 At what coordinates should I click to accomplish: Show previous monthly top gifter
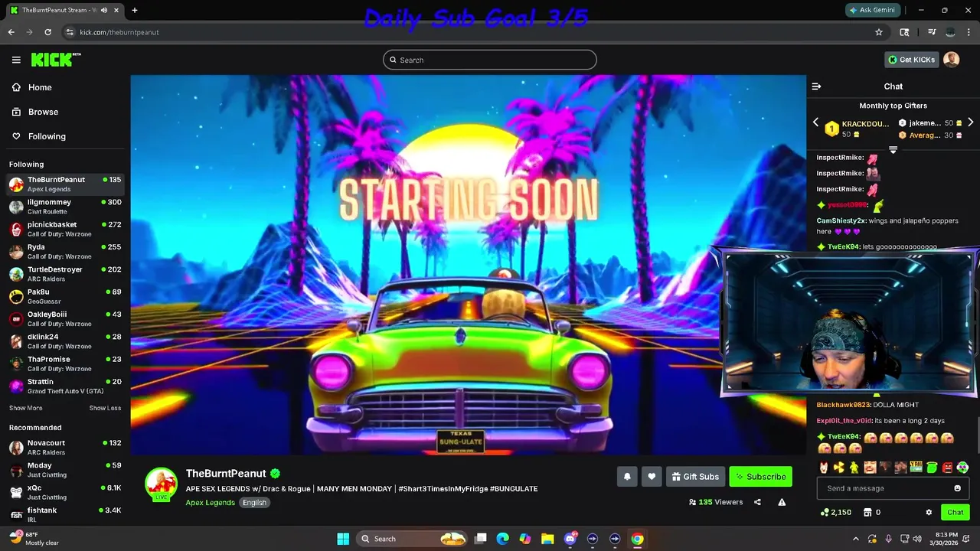(x=815, y=122)
